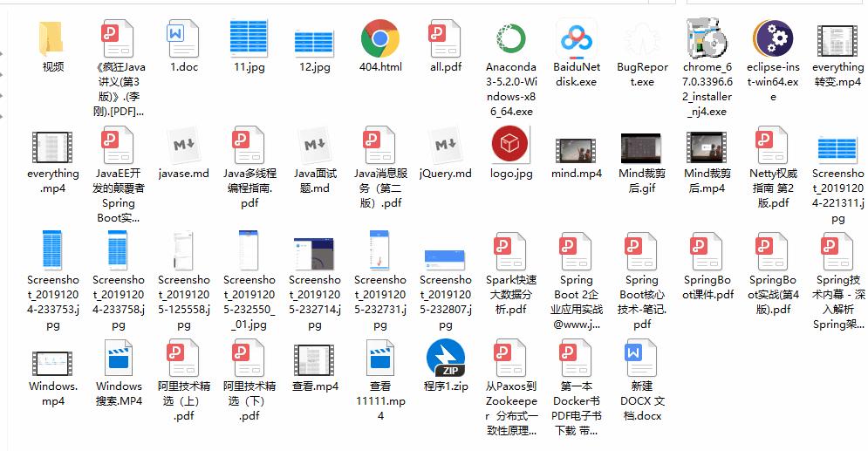This screenshot has width=868, height=451.
Task: Select the Spring技术内幕 PDF icon
Action: click(x=837, y=252)
